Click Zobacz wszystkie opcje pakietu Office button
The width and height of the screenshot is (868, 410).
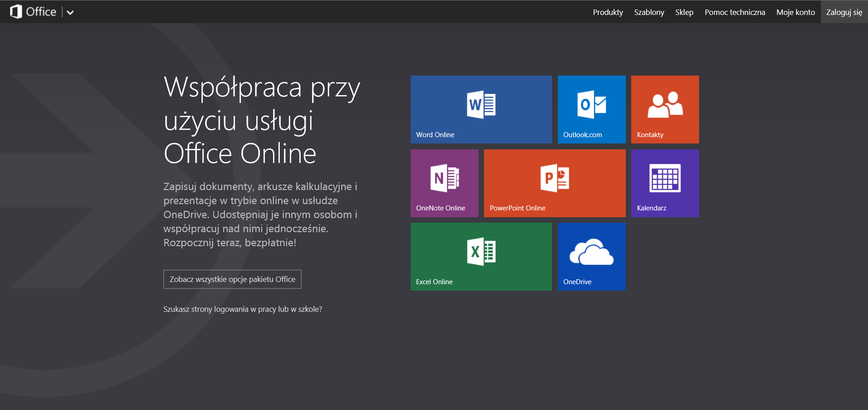[x=232, y=279]
